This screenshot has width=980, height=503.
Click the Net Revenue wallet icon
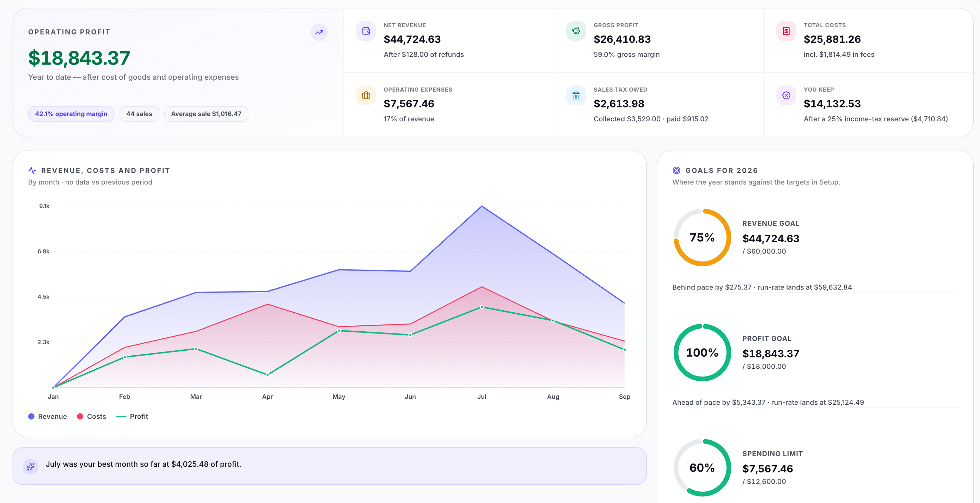[x=366, y=31]
